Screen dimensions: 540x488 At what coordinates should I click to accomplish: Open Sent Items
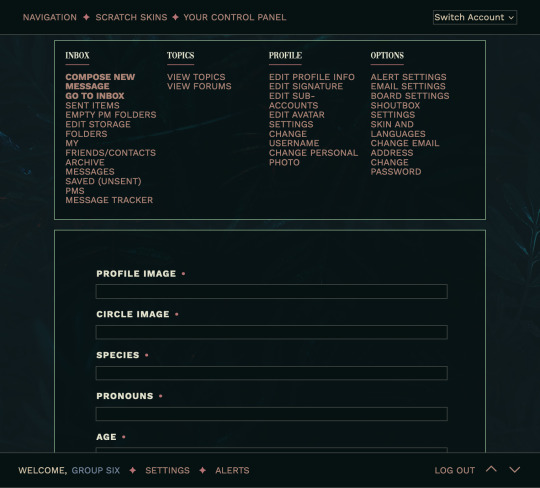92,105
